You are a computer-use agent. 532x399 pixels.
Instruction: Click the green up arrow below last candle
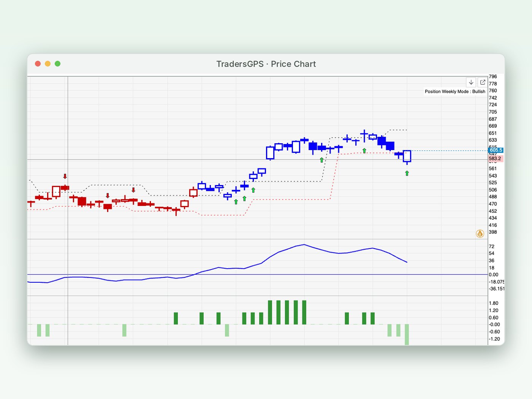[407, 173]
